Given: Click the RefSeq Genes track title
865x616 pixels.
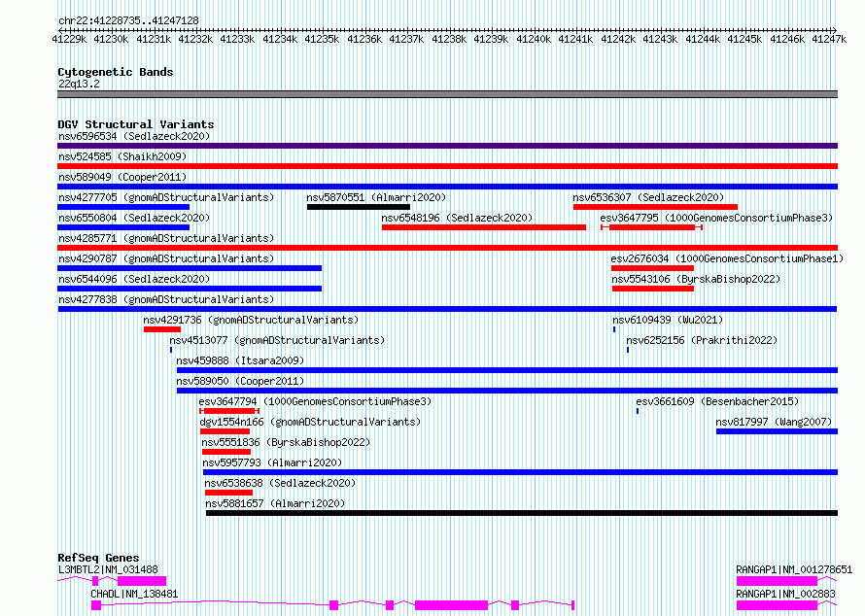Looking at the screenshot, I should click(98, 558).
